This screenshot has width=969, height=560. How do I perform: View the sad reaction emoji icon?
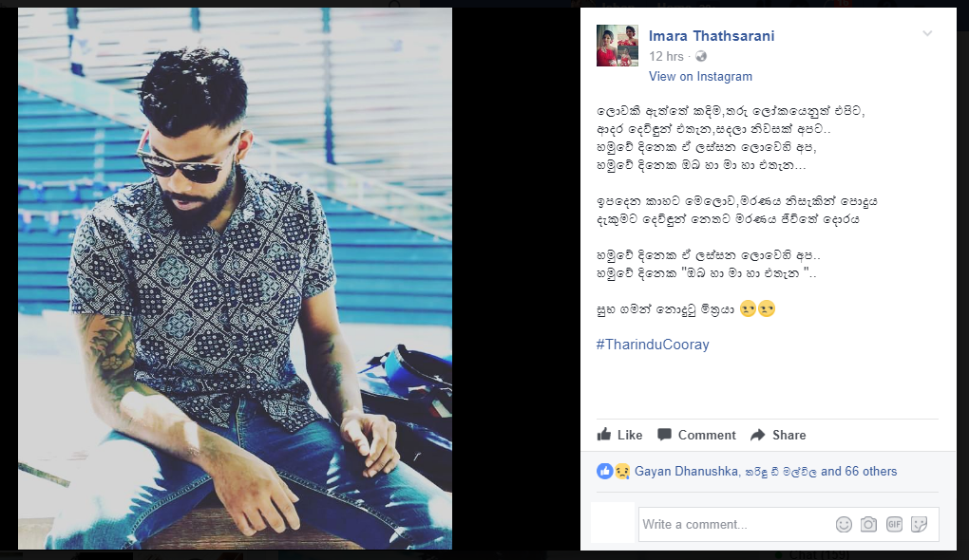pyautogui.click(x=621, y=471)
